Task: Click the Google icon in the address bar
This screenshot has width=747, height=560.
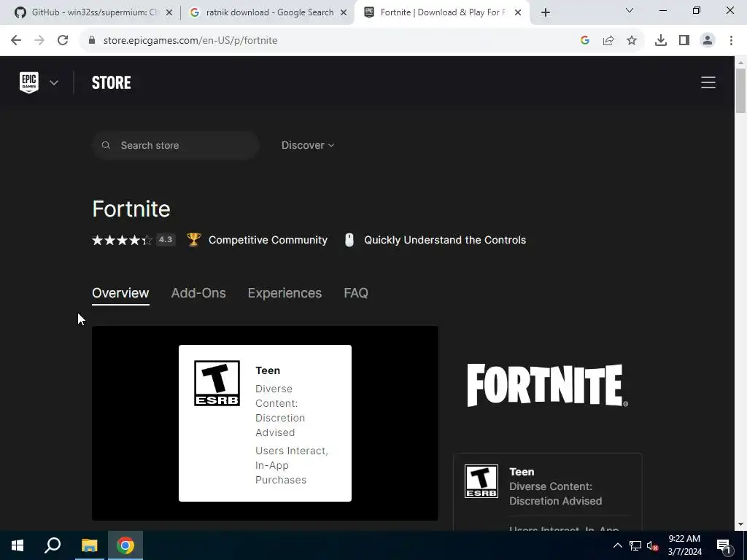Action: point(585,41)
